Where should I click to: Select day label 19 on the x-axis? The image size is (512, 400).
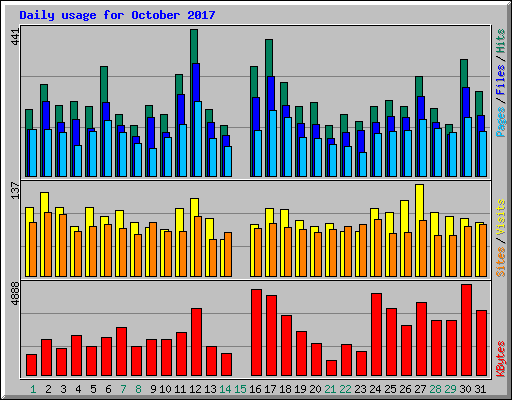tap(300, 389)
